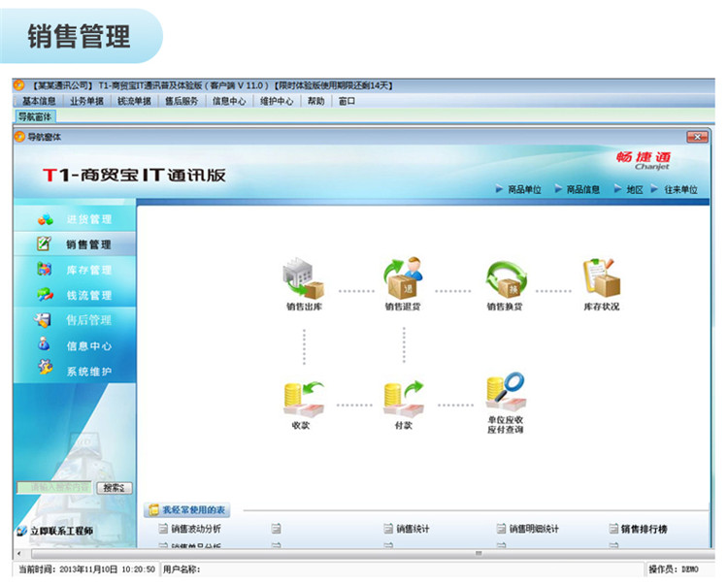Click the 销售排行榜 report icon
This screenshot has height=585, width=728.
click(613, 529)
